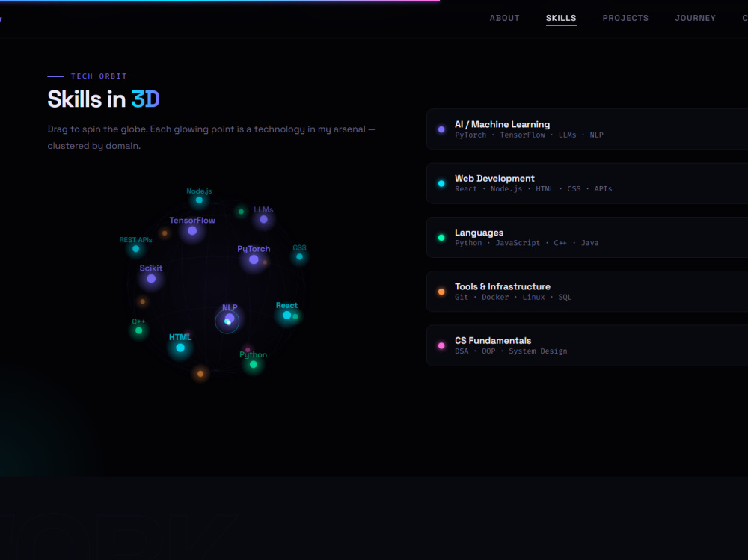Select the CS Fundamentals card
Screen dimensions: 748x560
(587, 345)
